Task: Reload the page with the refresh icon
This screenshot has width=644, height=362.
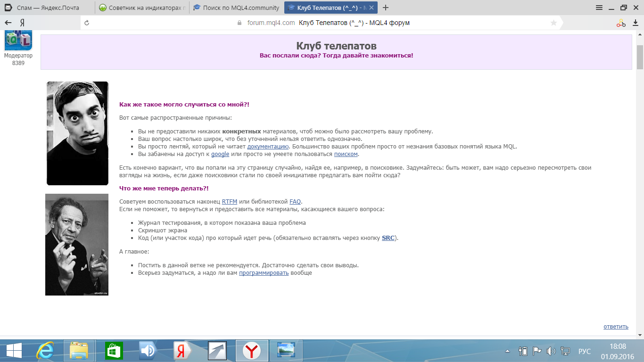Action: [x=86, y=23]
